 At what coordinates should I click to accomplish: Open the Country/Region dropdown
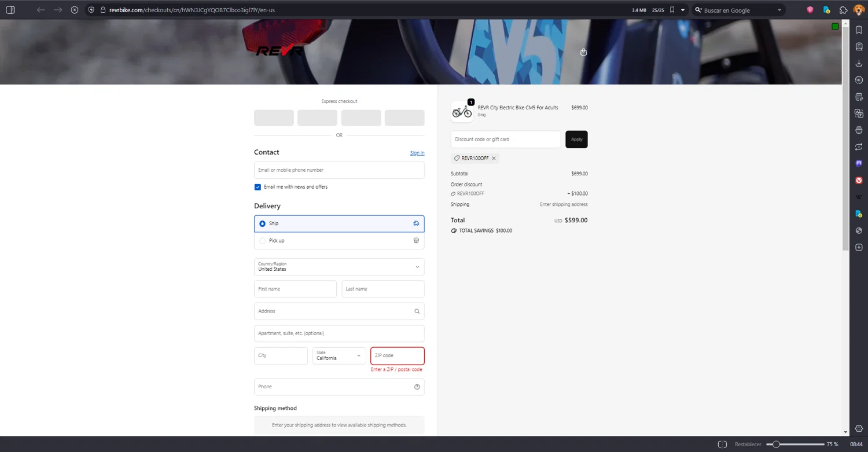point(339,267)
